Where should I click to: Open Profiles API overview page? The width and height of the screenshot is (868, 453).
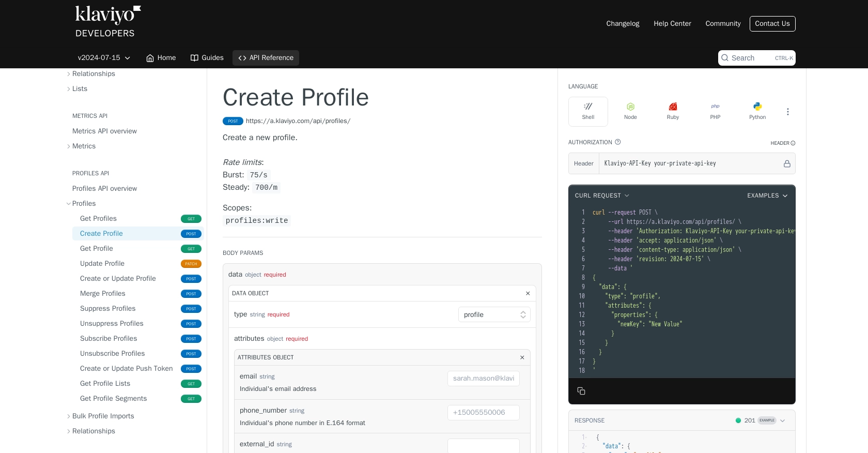[104, 189]
